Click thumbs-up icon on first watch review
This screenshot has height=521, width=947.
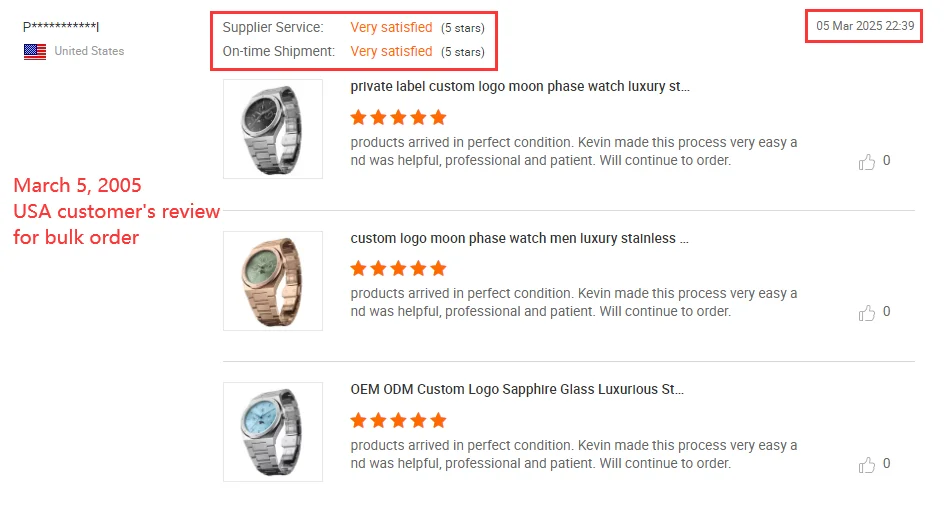coord(867,162)
